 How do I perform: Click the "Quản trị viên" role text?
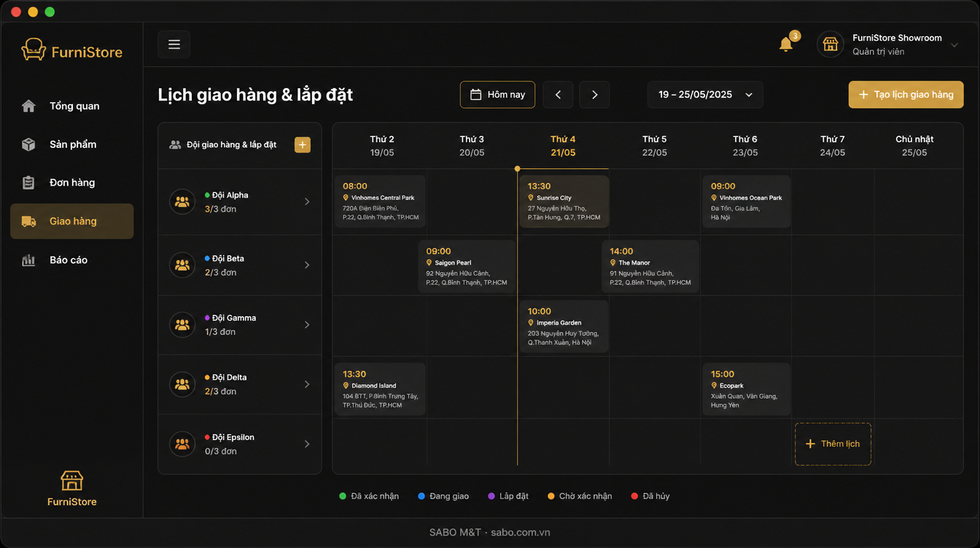tap(878, 52)
